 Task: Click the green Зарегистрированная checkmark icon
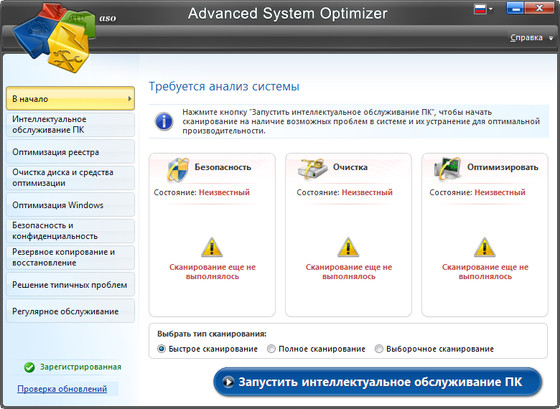coord(29,367)
